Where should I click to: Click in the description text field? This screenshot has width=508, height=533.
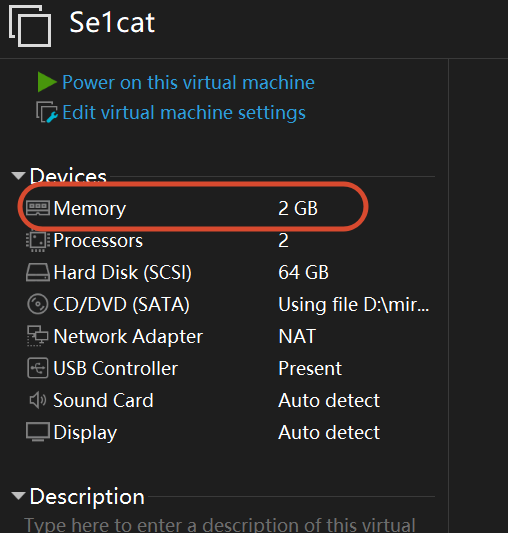[x=220, y=525]
